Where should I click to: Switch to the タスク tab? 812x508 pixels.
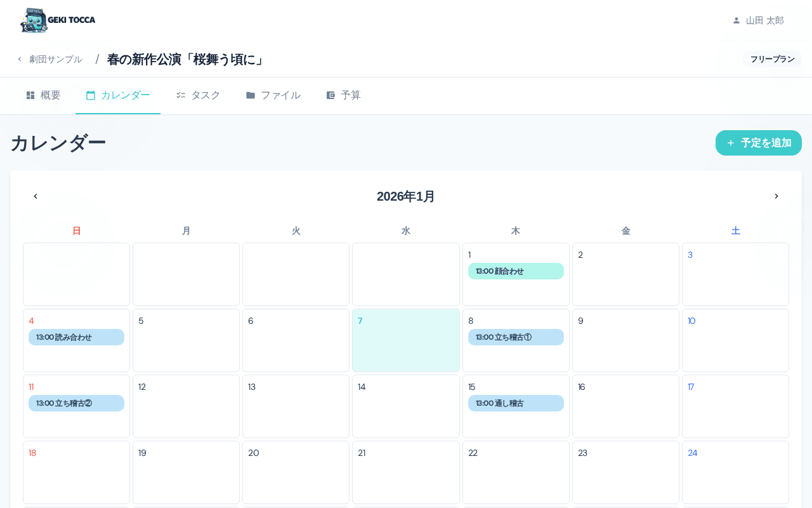point(198,95)
